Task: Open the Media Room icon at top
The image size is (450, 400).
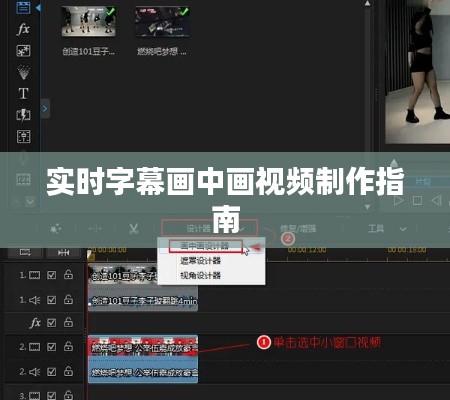Action: (x=23, y=8)
